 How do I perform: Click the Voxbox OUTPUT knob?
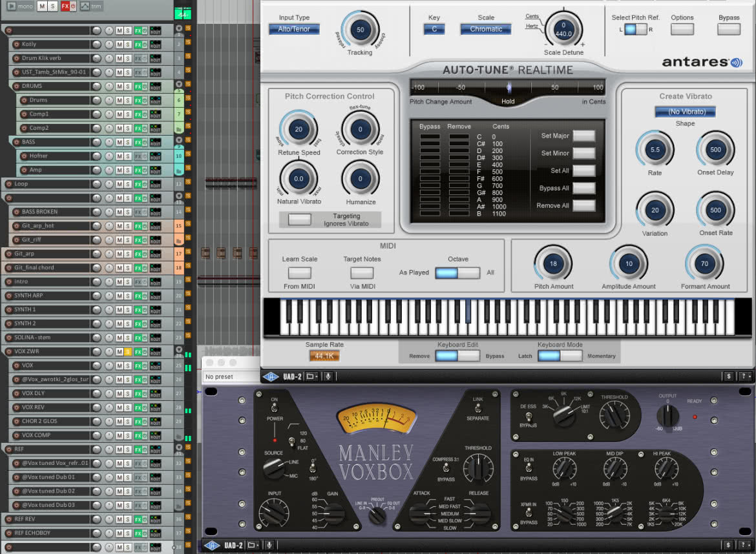click(x=668, y=416)
